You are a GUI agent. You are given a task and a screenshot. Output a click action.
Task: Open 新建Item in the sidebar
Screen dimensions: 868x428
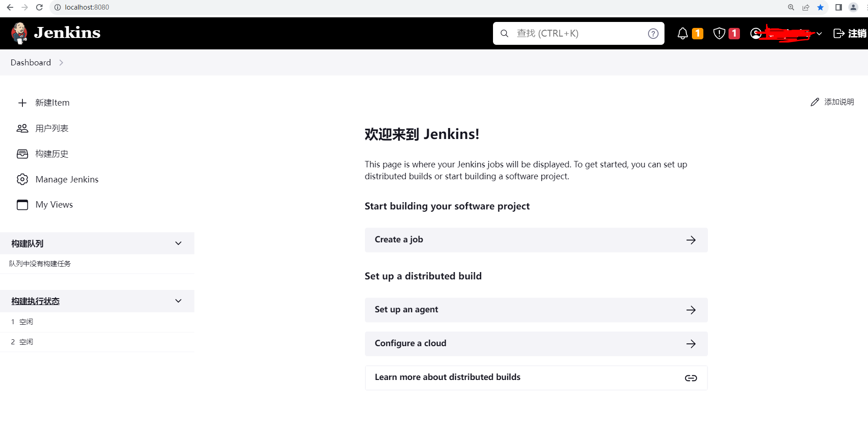[52, 103]
